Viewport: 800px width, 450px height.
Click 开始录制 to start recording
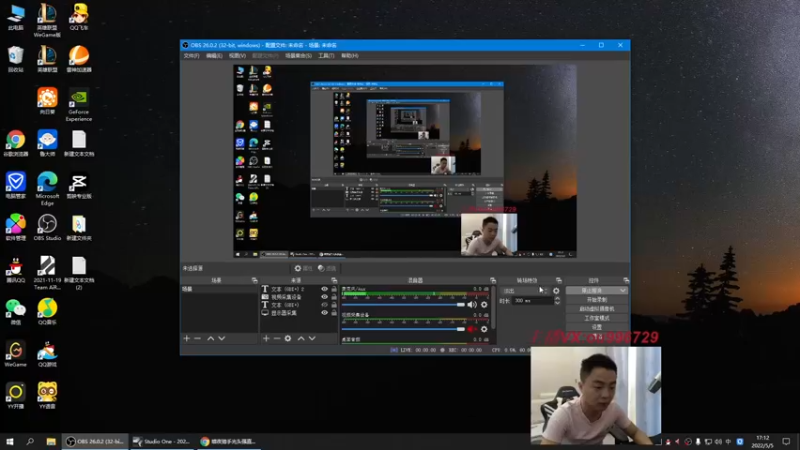tap(596, 299)
